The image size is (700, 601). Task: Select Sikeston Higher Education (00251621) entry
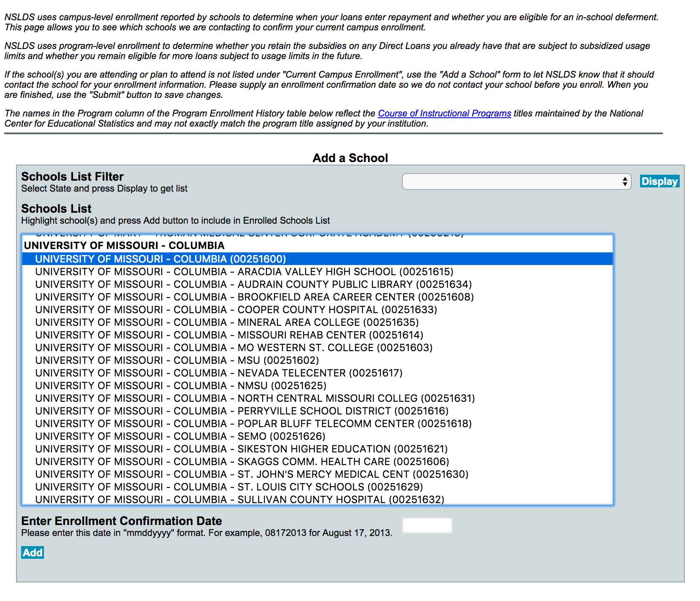pos(317,449)
